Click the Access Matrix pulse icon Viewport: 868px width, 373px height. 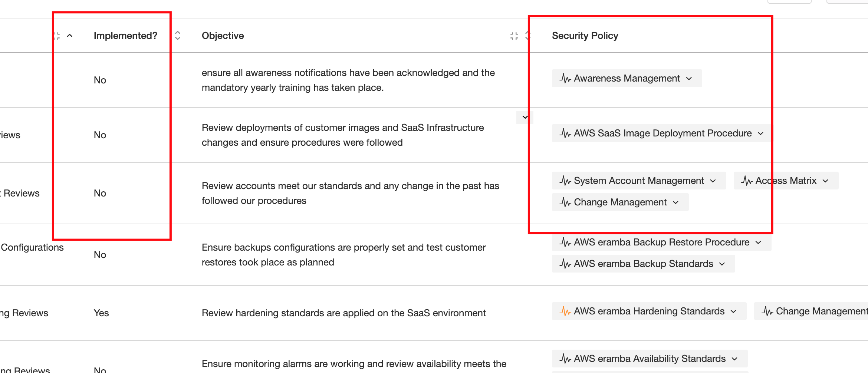click(x=747, y=181)
